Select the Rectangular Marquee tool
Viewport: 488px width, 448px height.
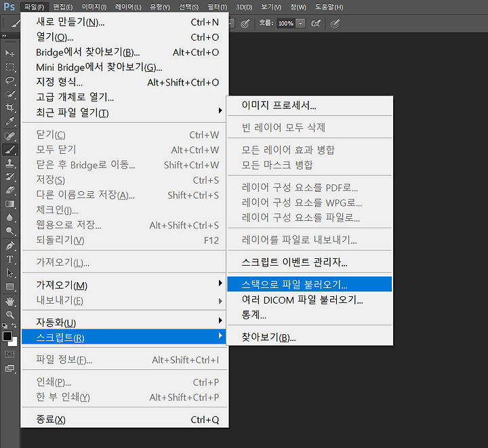9,67
